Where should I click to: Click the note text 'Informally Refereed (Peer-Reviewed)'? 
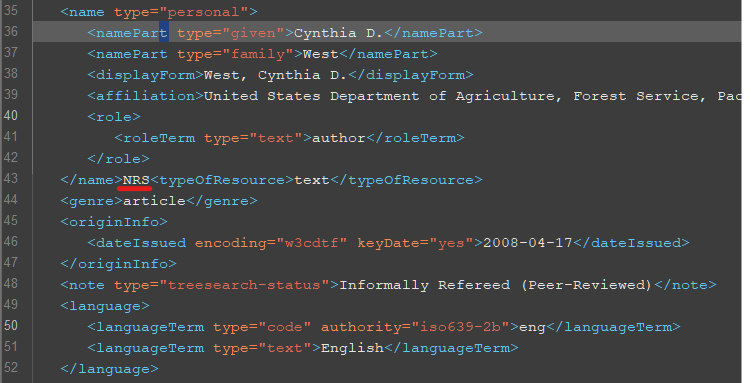click(496, 285)
